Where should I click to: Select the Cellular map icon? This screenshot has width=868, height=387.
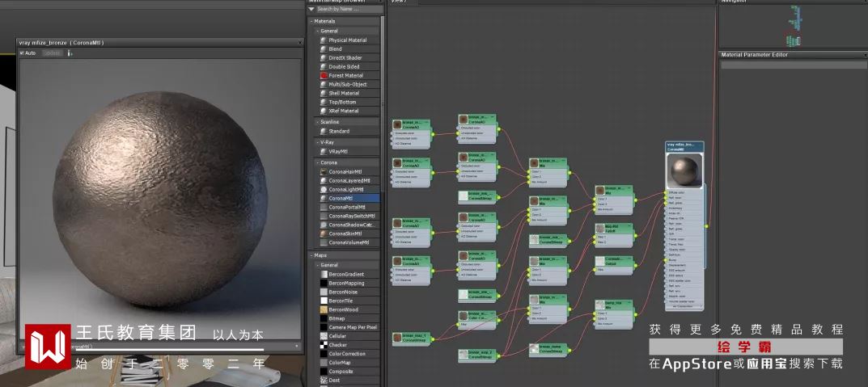(x=324, y=336)
